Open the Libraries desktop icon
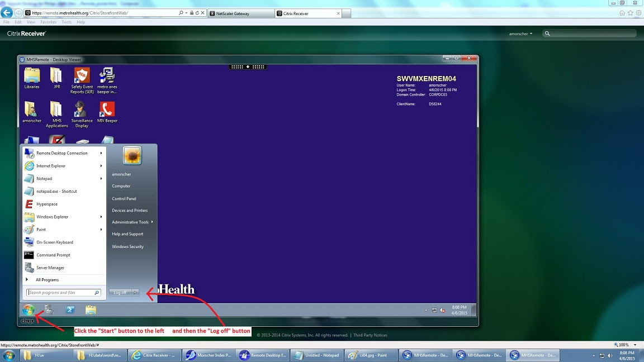This screenshot has height=362, width=644. tap(32, 78)
